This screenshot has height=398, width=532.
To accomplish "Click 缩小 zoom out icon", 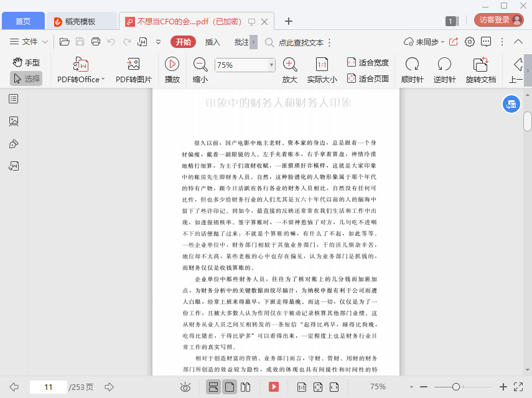I will (200, 70).
